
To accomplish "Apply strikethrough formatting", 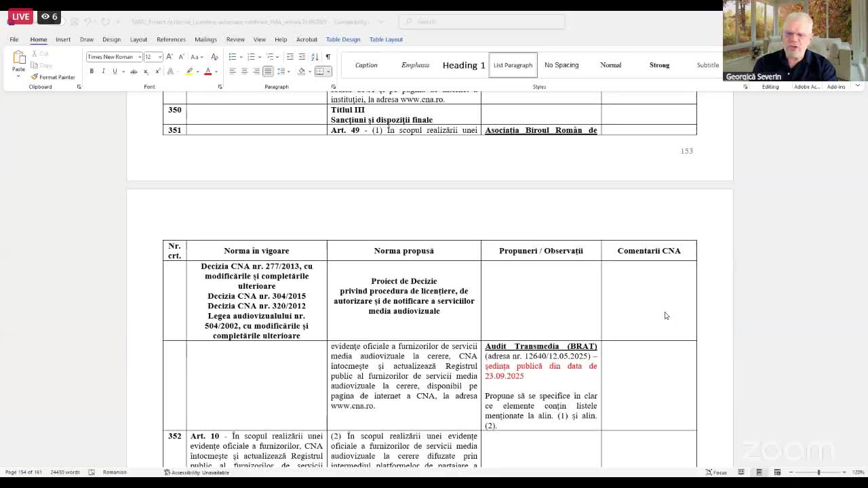I will point(134,71).
